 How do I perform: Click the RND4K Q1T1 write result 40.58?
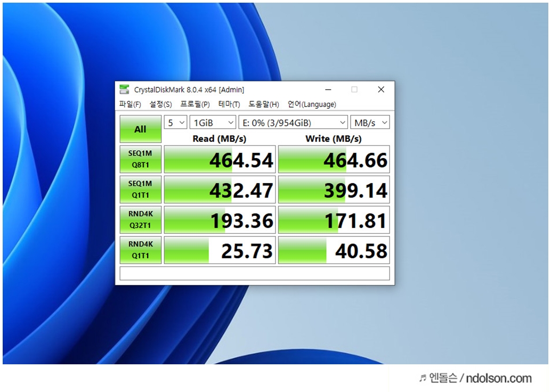coord(334,250)
